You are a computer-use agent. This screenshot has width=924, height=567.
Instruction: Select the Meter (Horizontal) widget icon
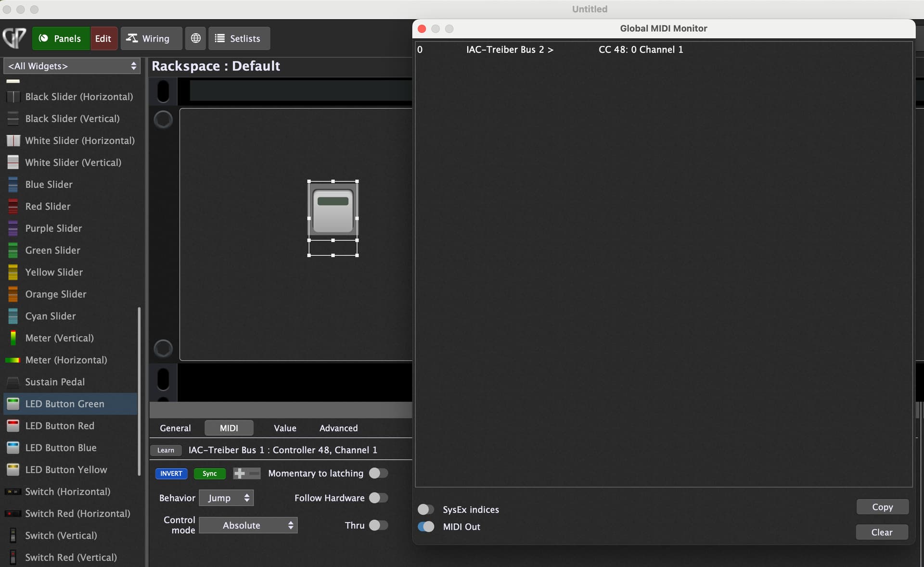point(13,360)
